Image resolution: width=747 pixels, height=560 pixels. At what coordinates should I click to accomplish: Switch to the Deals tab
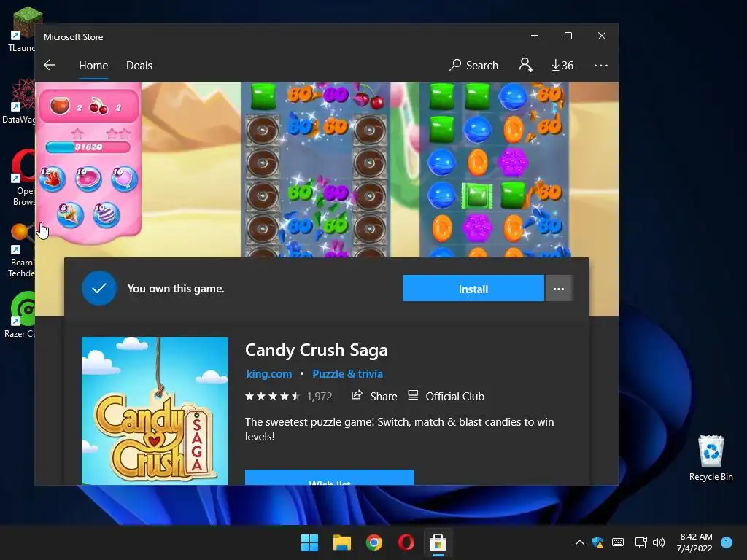click(139, 65)
